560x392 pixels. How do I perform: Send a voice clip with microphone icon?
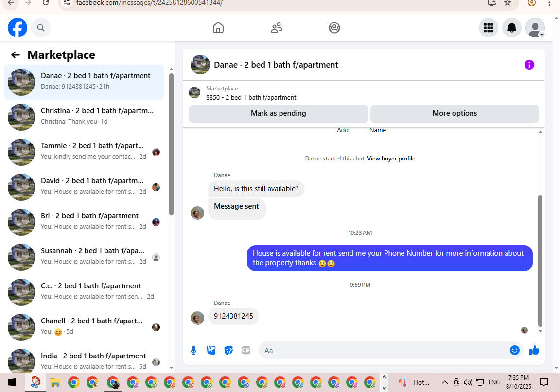pyautogui.click(x=193, y=350)
